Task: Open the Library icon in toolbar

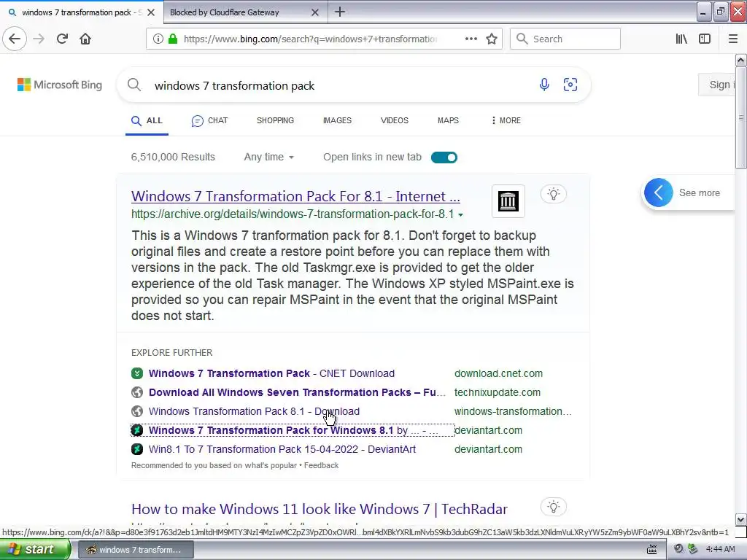Action: click(x=681, y=39)
